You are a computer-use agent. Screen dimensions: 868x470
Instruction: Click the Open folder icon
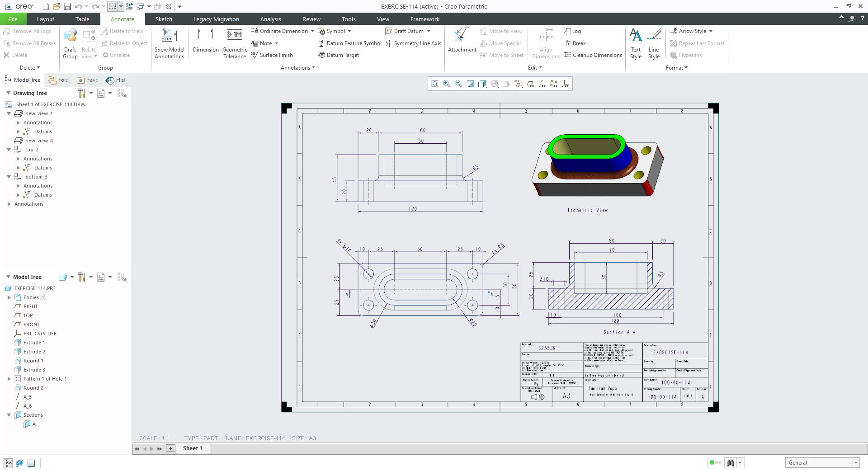pyautogui.click(x=56, y=6)
